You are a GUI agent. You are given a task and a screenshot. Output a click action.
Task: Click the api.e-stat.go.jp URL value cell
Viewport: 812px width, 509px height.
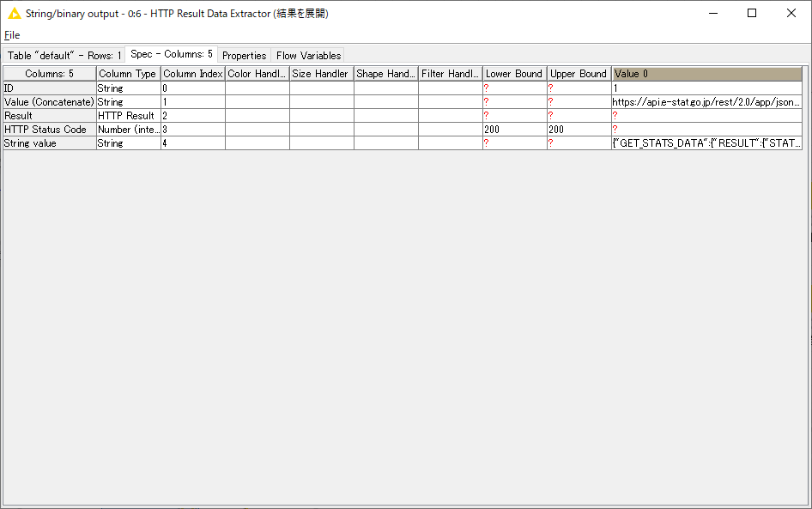[x=707, y=102]
